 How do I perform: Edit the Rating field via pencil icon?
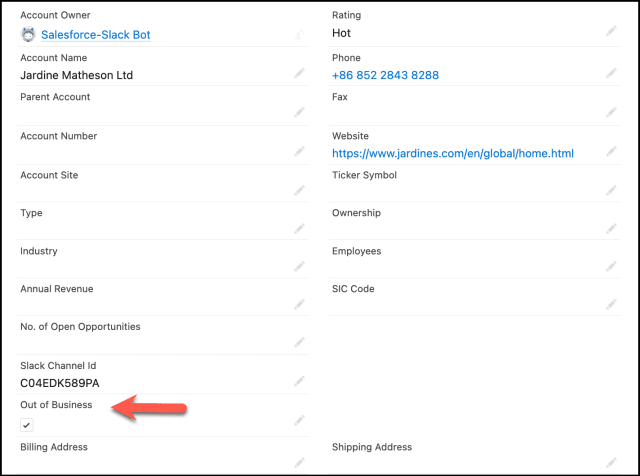tap(611, 32)
